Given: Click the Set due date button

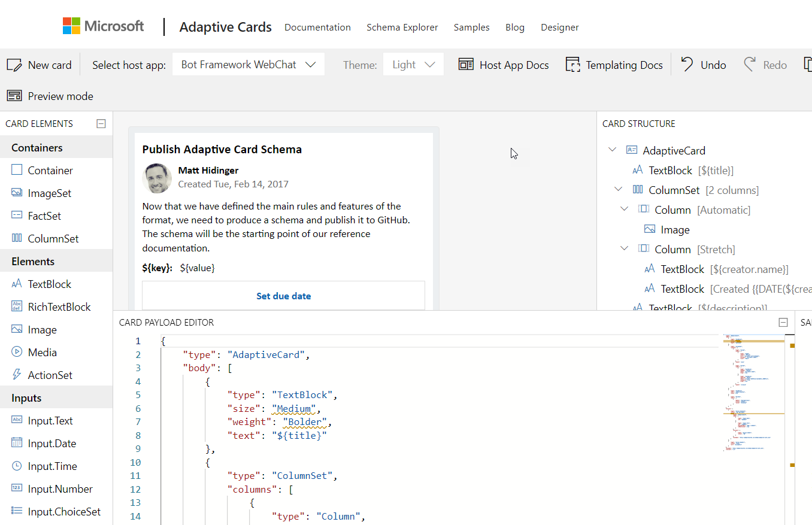Looking at the screenshot, I should [x=283, y=296].
